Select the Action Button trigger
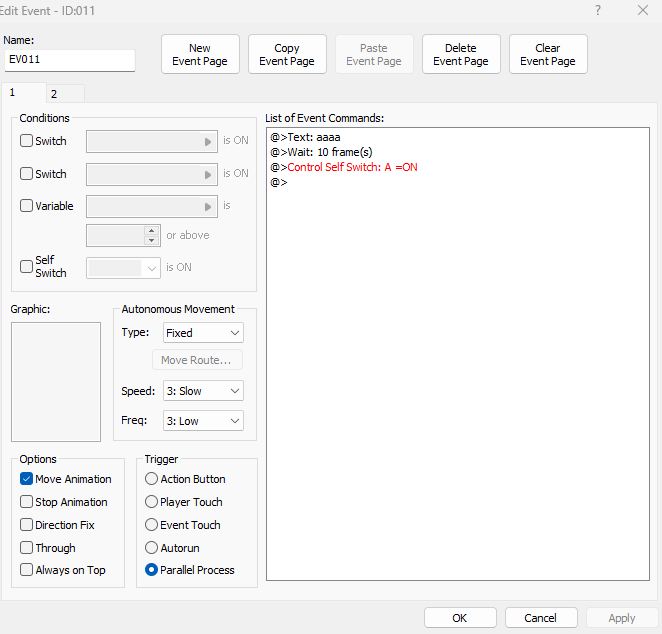The width and height of the screenshot is (662, 634). [x=152, y=479]
